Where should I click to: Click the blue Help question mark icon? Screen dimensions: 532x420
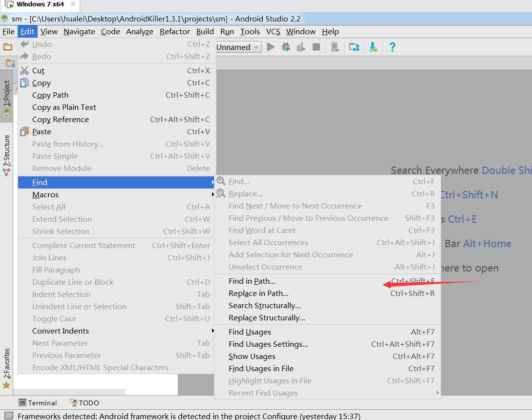click(392, 47)
